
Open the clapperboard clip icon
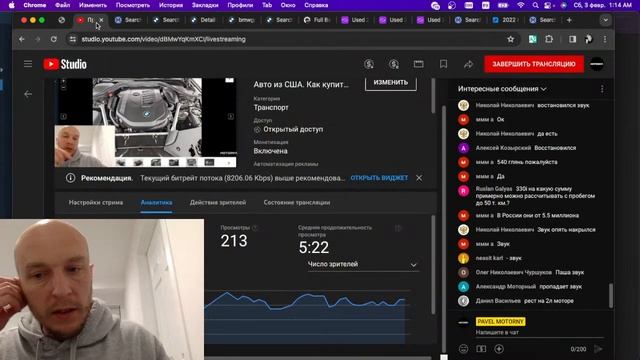click(418, 64)
